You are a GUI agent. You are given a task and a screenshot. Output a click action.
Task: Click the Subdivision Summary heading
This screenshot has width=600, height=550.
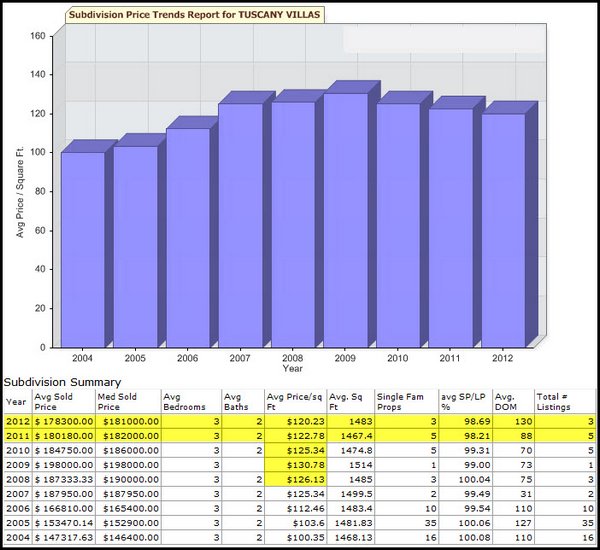point(62,382)
